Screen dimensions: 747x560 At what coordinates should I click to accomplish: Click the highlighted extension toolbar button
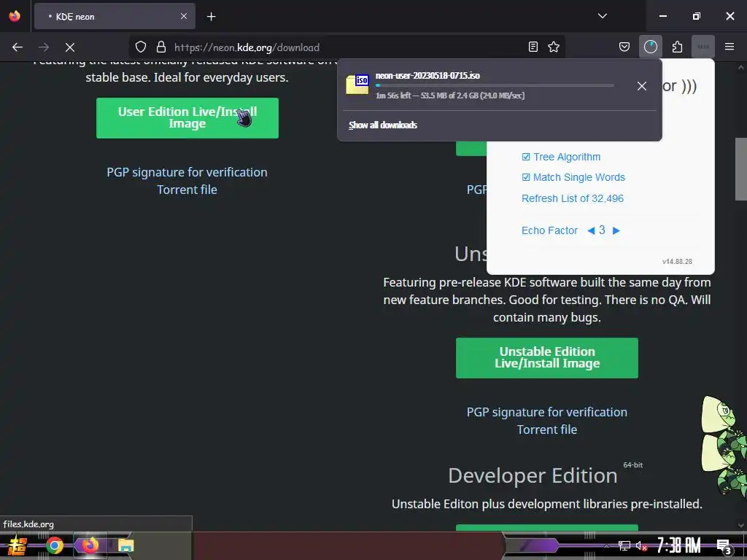tap(703, 47)
